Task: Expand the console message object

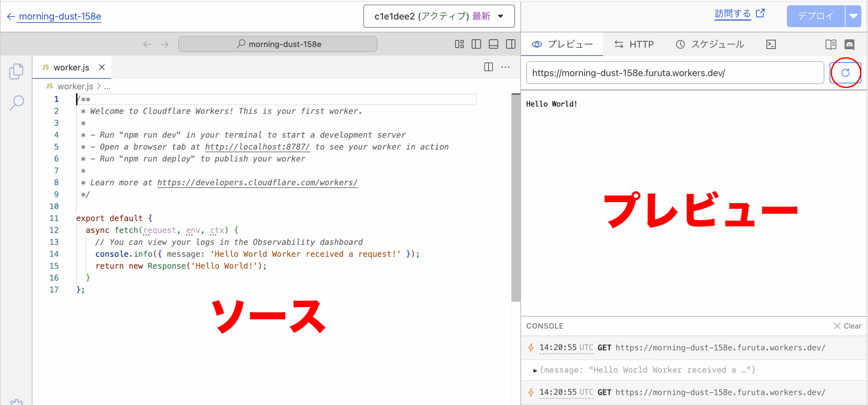Action: (535, 370)
